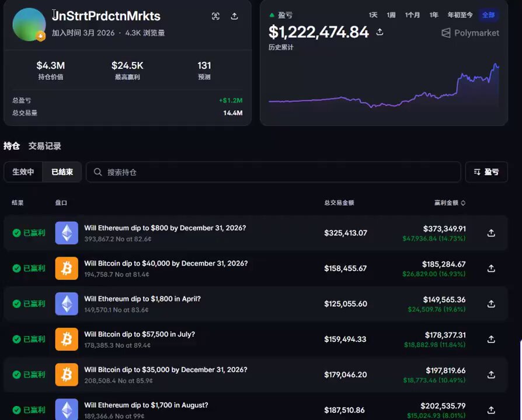This screenshot has width=522, height=420.
Task: Open Will Bitcoin dip to $57,500 in July?
Action: [x=140, y=334]
